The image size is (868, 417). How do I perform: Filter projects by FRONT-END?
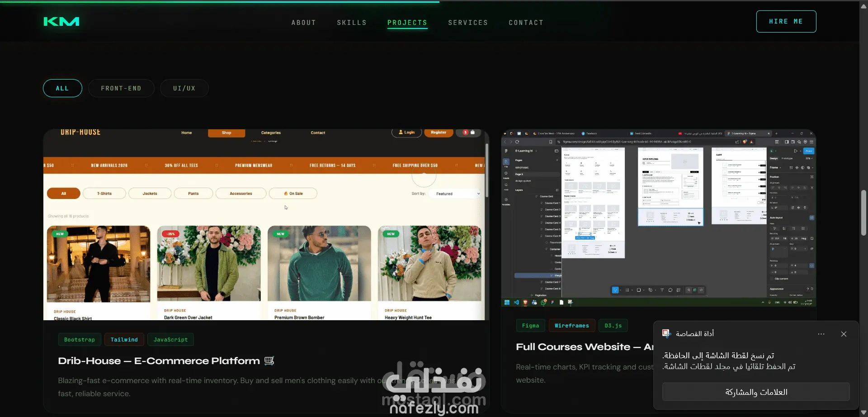tap(121, 88)
